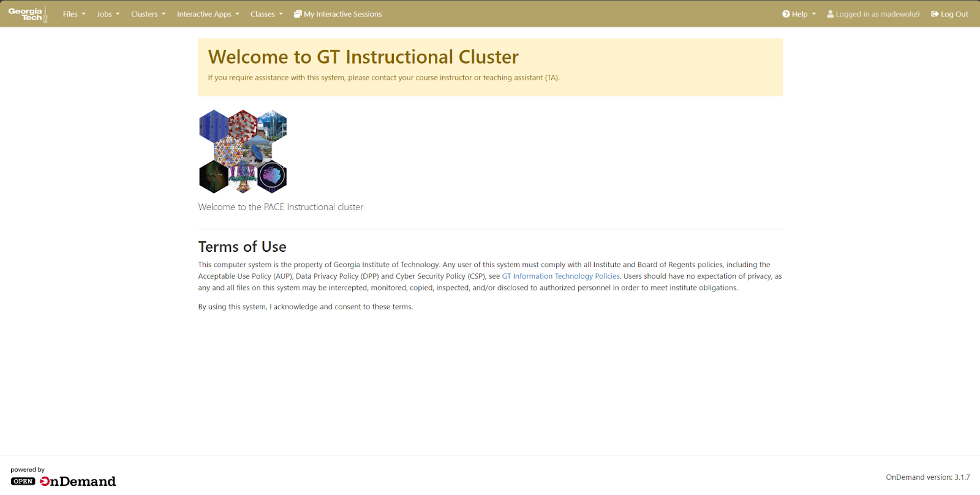This screenshot has height=495, width=980.
Task: Click the 'Logged in as madewolu9' text
Action: point(873,14)
